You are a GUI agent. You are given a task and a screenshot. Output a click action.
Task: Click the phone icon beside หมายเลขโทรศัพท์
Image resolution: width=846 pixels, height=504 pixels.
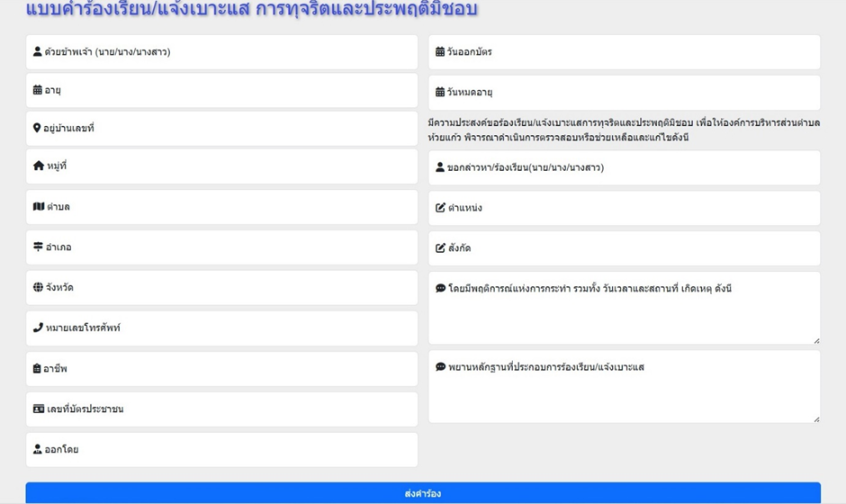pyautogui.click(x=38, y=328)
